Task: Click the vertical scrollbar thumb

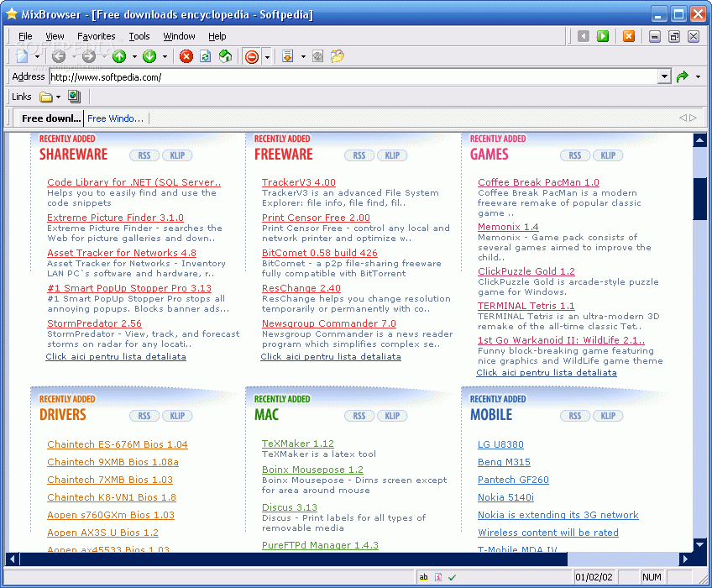Action: tap(699, 199)
